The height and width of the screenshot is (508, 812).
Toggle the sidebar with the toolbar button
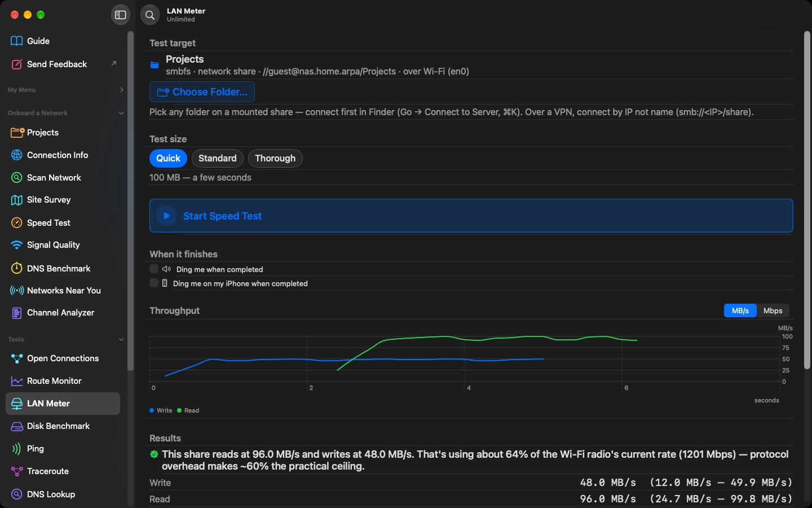click(120, 15)
